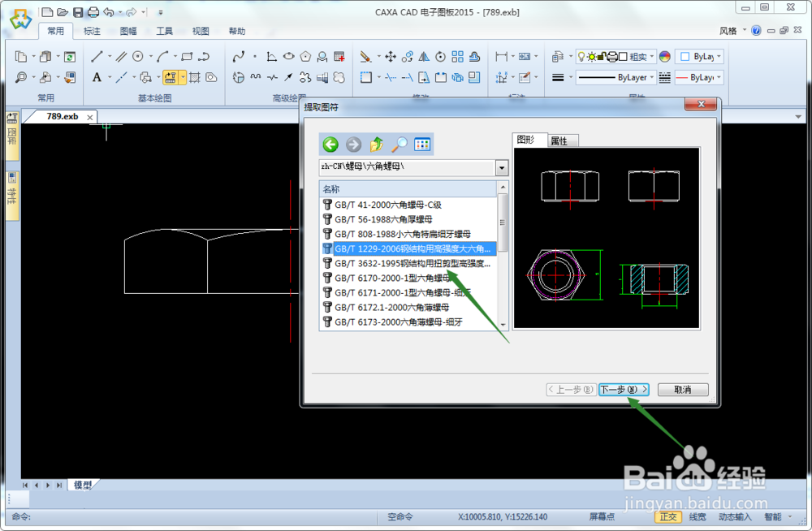Image resolution: width=812 pixels, height=531 pixels.
Task: Click the green Back arrow in dialog
Action: click(330, 144)
